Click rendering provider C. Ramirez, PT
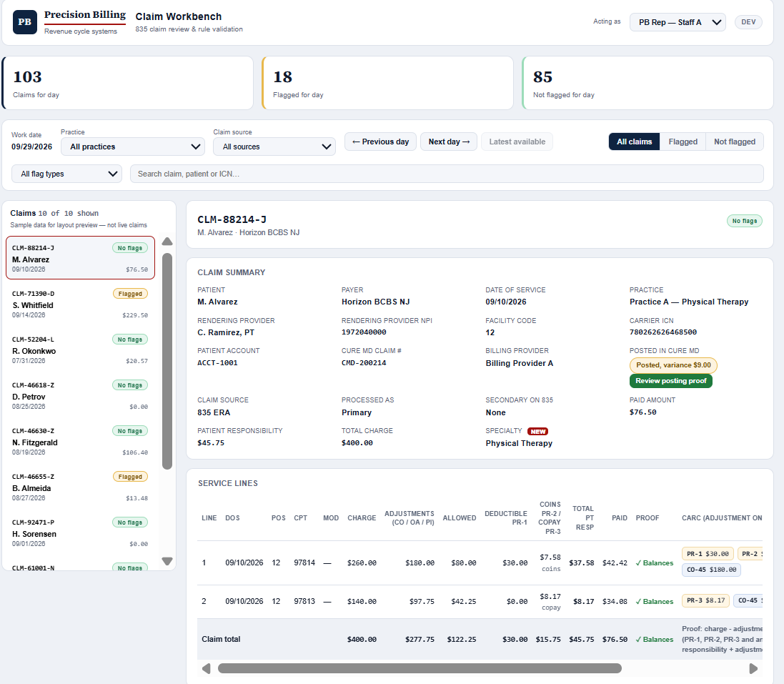This screenshot has height=684, width=784. point(226,332)
